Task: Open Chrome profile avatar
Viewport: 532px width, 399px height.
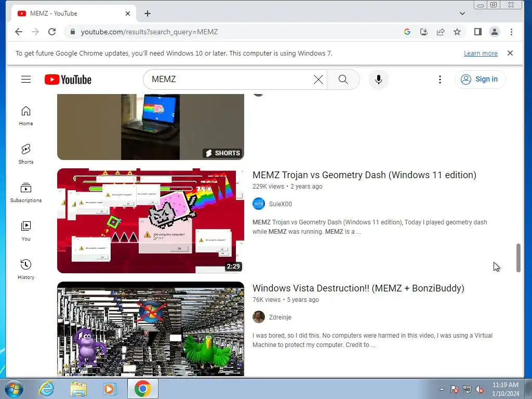Action: (495, 32)
